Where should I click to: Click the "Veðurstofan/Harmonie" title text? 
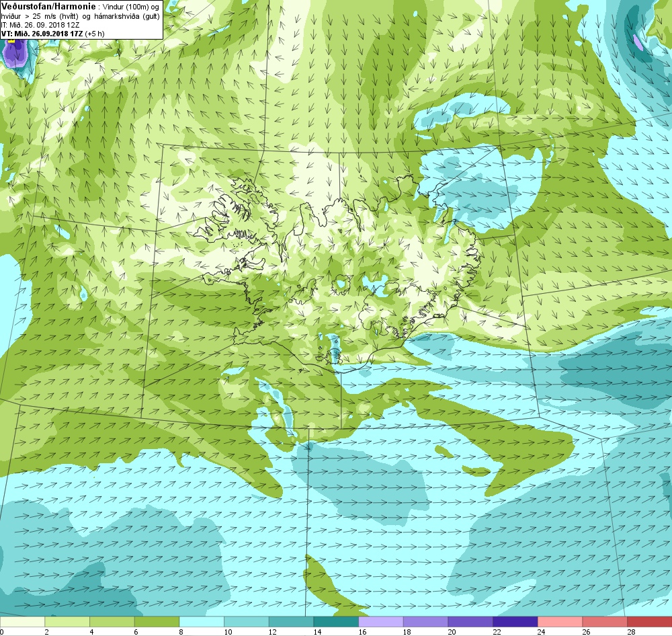48,7
